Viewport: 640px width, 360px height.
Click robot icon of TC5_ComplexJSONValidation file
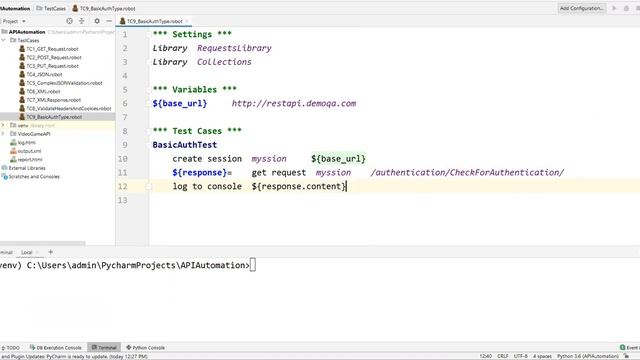[22, 82]
